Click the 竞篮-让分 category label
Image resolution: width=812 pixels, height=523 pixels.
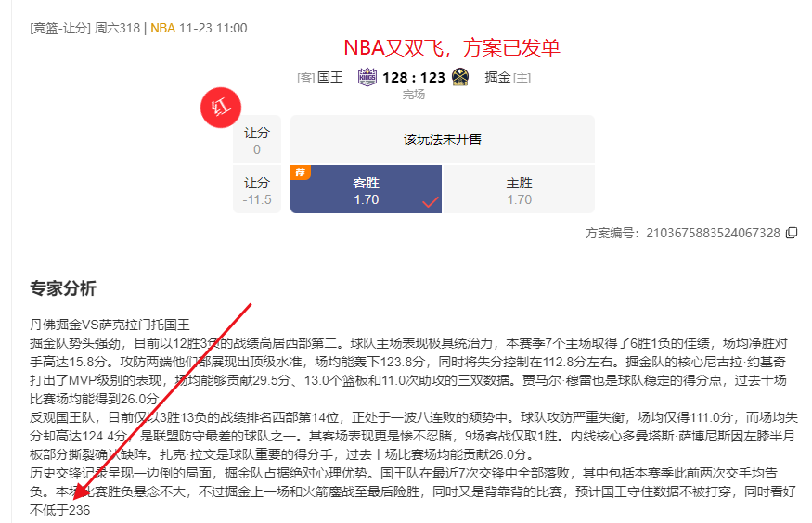point(59,28)
